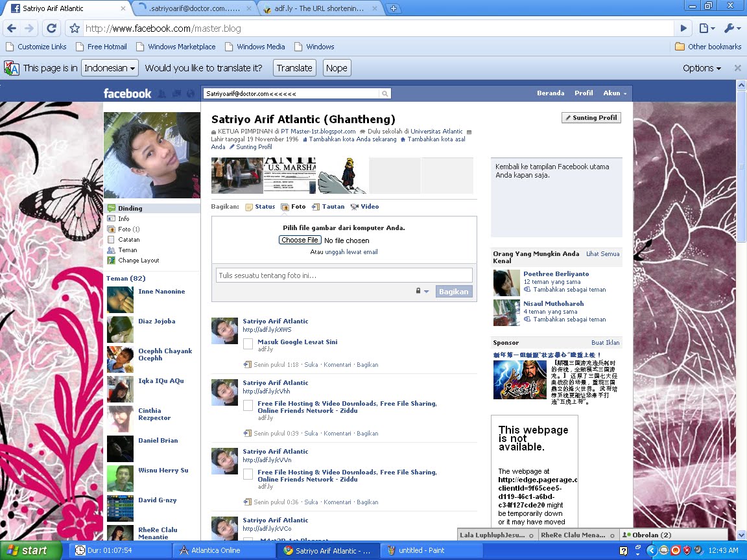This screenshot has width=747, height=560.
Task: Click the go arrow beside address bar
Action: click(683, 28)
